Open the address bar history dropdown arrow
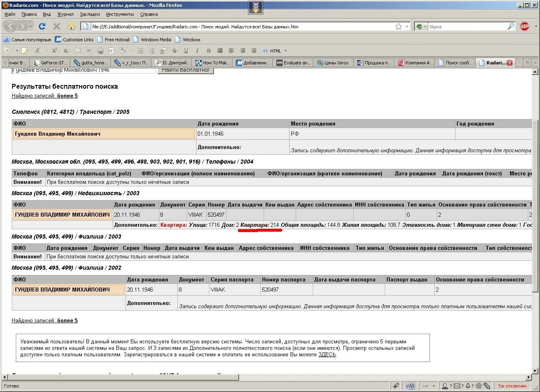This screenshot has height=392, width=540. point(407,27)
